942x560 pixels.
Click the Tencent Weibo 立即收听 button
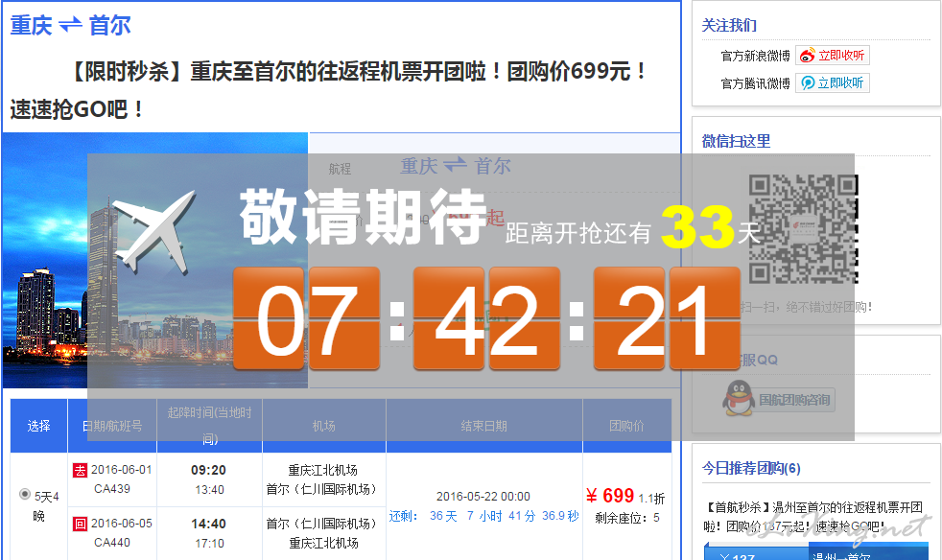833,82
